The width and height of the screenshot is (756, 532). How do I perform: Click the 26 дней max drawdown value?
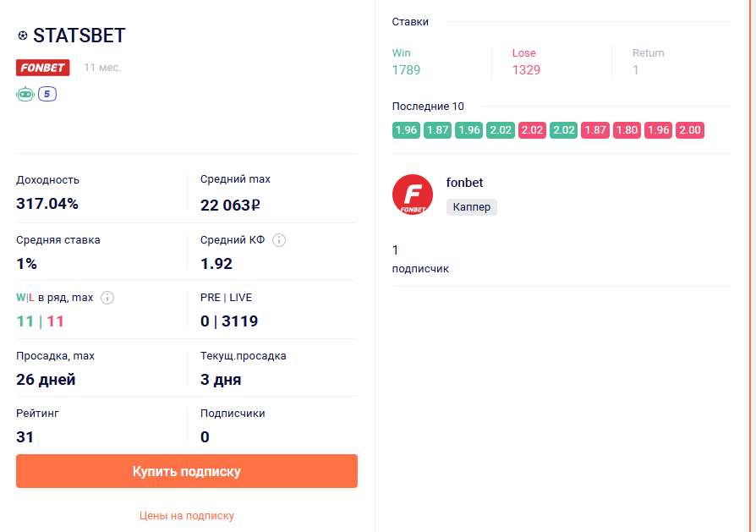pos(46,380)
